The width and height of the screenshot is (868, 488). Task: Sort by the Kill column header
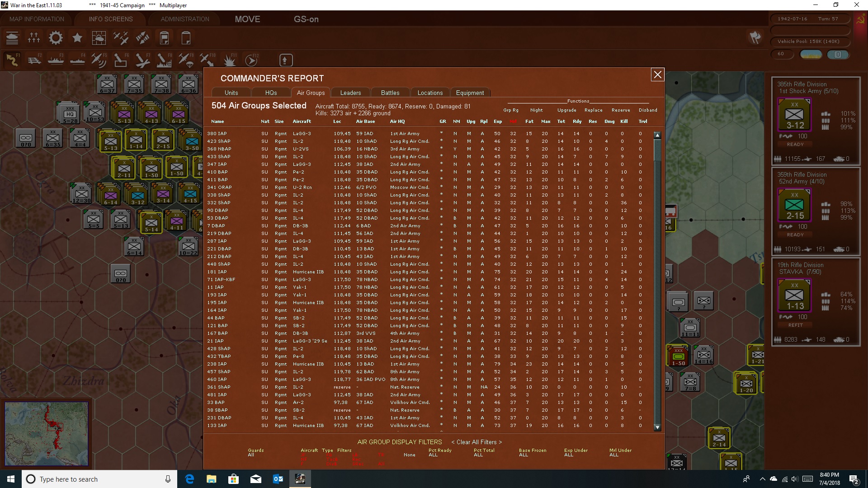coord(624,121)
